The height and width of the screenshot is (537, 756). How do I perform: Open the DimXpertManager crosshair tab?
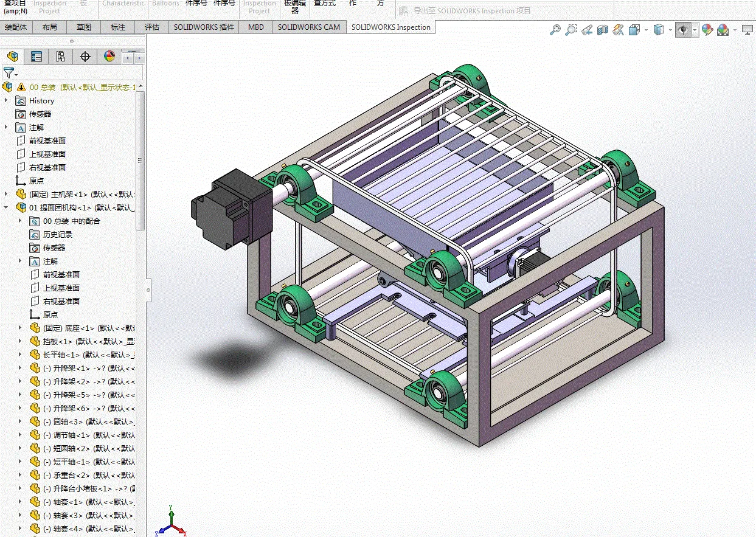point(85,57)
